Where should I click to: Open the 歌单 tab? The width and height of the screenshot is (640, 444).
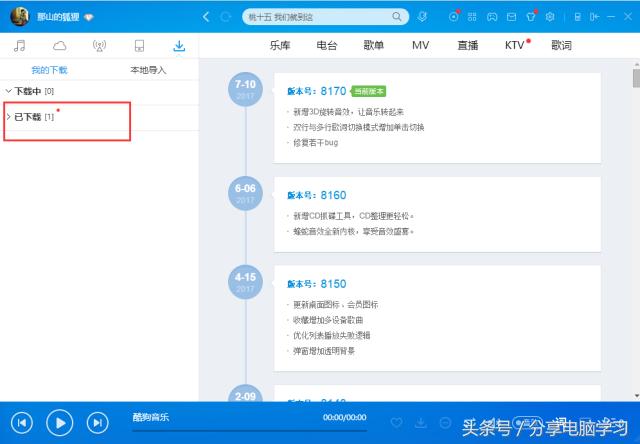point(373,45)
